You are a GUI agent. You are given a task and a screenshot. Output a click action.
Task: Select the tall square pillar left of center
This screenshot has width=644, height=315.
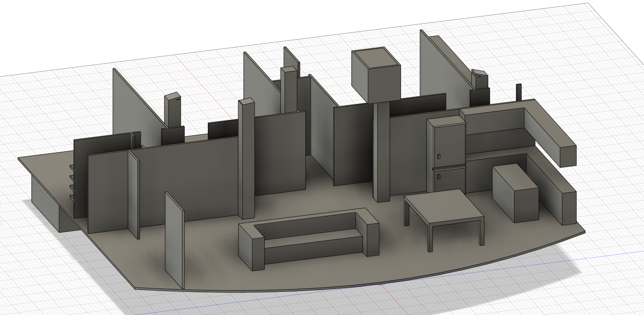pos(246,159)
